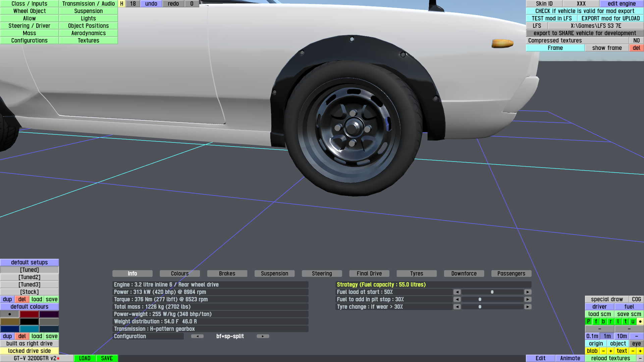
Task: Click the green SAVE button
Action: 107,358
